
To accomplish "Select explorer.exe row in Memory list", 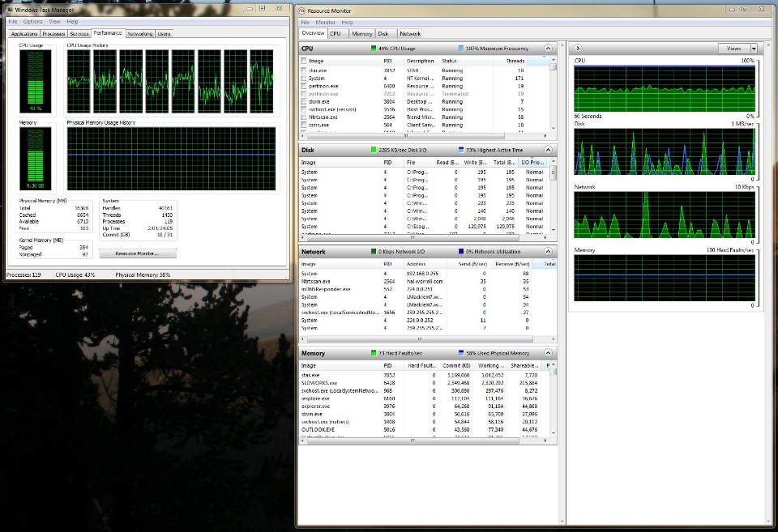I will [x=423, y=406].
